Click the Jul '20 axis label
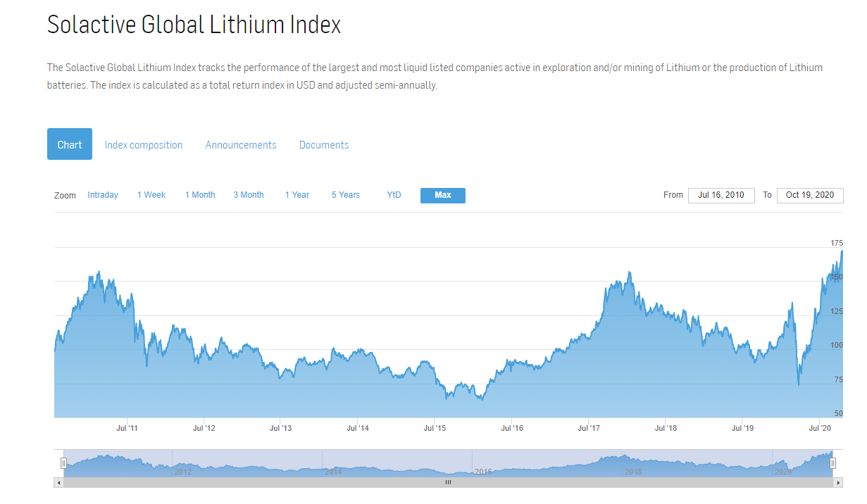 tap(821, 427)
